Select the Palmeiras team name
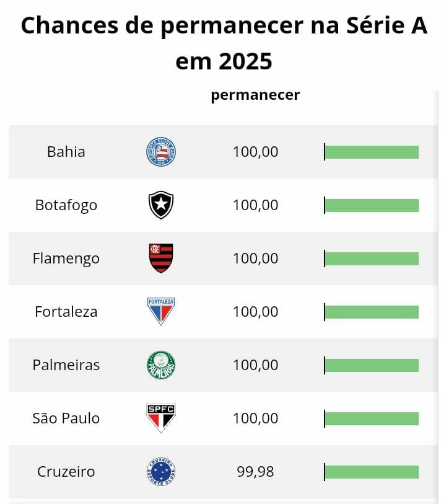441x504 pixels. click(66, 365)
